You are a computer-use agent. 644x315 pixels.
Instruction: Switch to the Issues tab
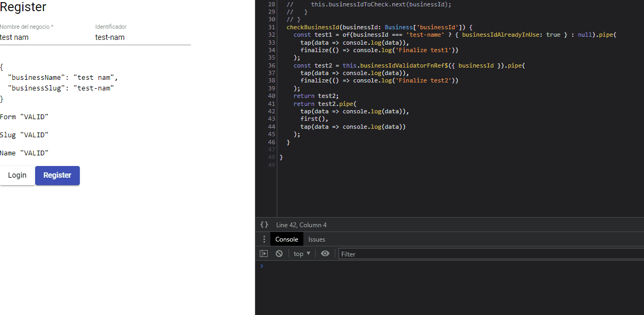(x=317, y=239)
